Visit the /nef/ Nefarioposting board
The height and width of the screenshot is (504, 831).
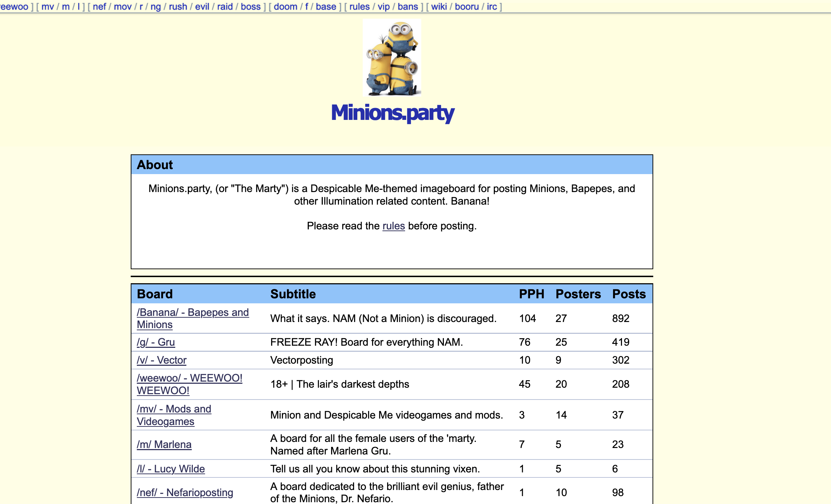[x=185, y=493]
